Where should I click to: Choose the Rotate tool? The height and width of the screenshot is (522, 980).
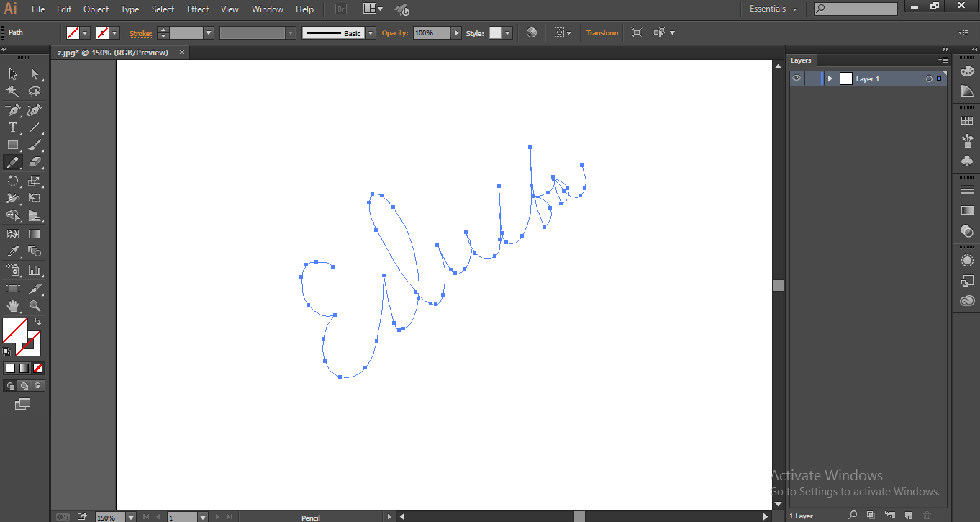coord(13,181)
